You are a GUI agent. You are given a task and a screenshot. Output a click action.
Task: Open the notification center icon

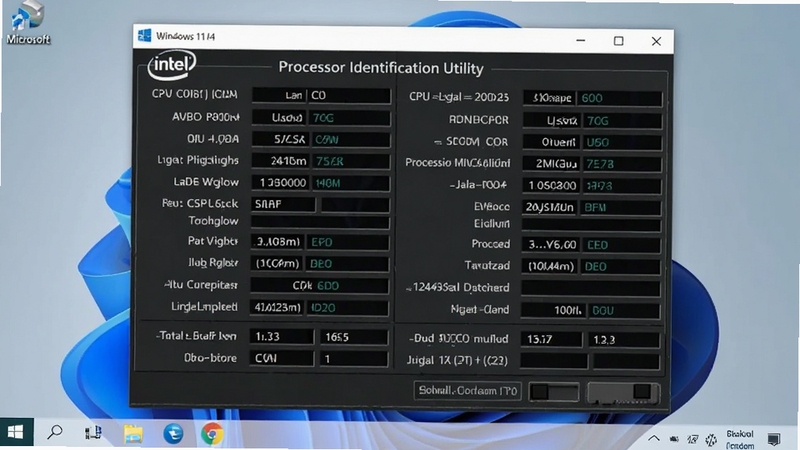pyautogui.click(x=774, y=438)
